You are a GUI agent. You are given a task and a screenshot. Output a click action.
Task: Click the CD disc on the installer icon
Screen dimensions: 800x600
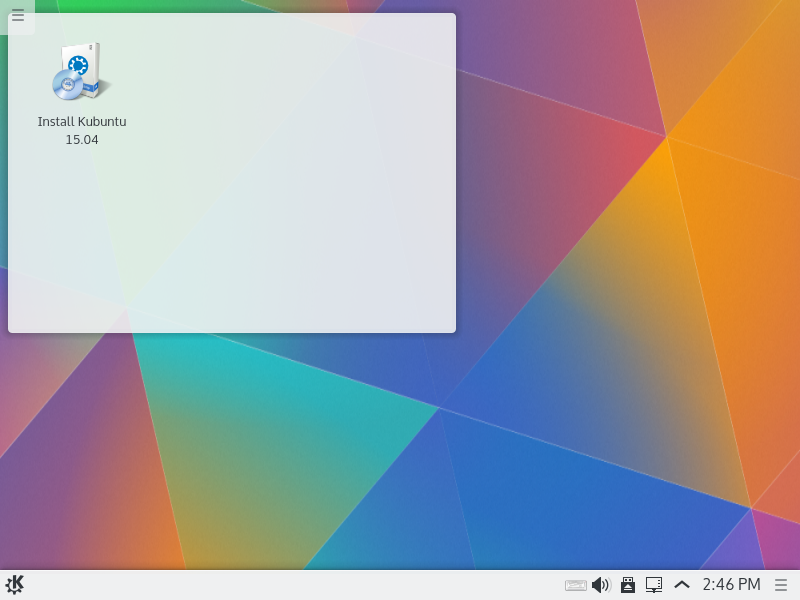68,86
